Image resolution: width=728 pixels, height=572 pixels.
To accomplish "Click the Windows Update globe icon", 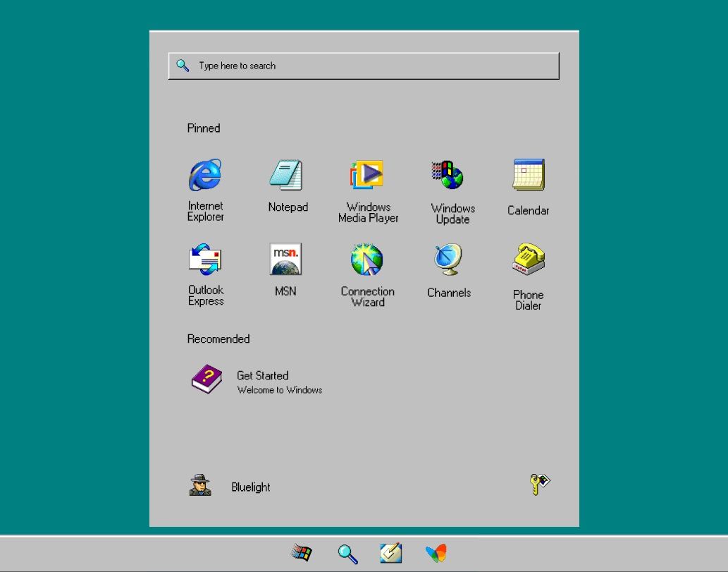I will tap(449, 175).
